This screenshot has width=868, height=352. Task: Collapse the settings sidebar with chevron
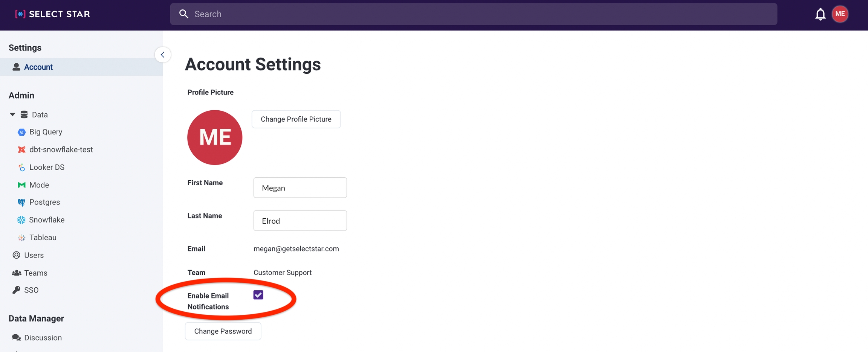(x=163, y=55)
